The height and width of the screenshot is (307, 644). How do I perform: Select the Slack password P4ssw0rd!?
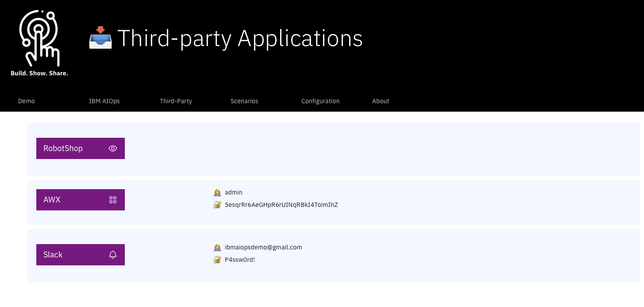[240, 260]
